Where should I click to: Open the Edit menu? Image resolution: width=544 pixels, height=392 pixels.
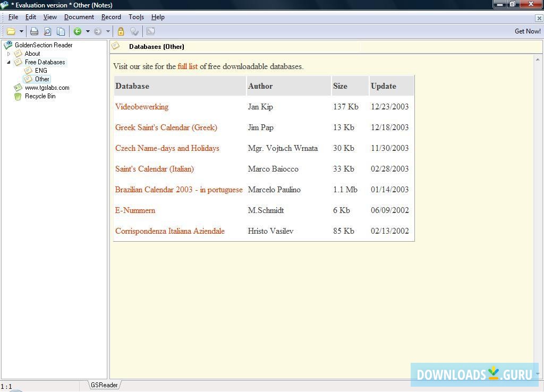click(30, 17)
